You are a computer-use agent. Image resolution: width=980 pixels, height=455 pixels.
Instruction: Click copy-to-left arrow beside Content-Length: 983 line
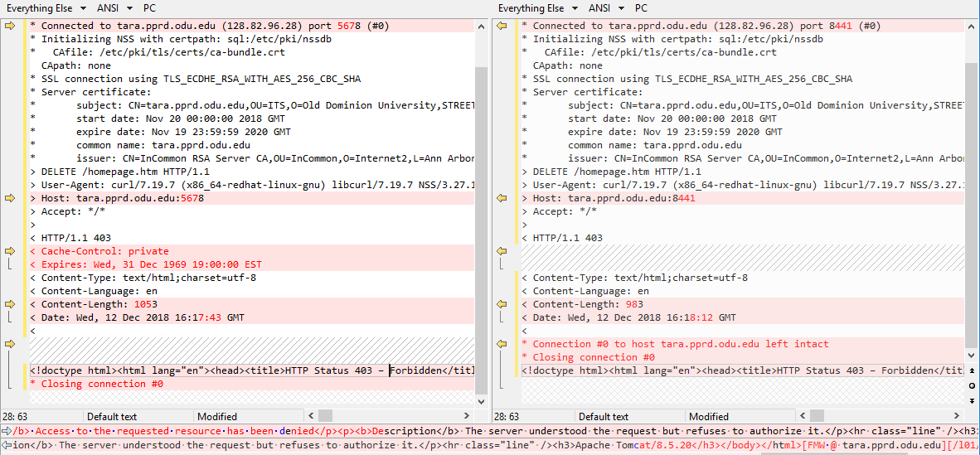pos(502,304)
